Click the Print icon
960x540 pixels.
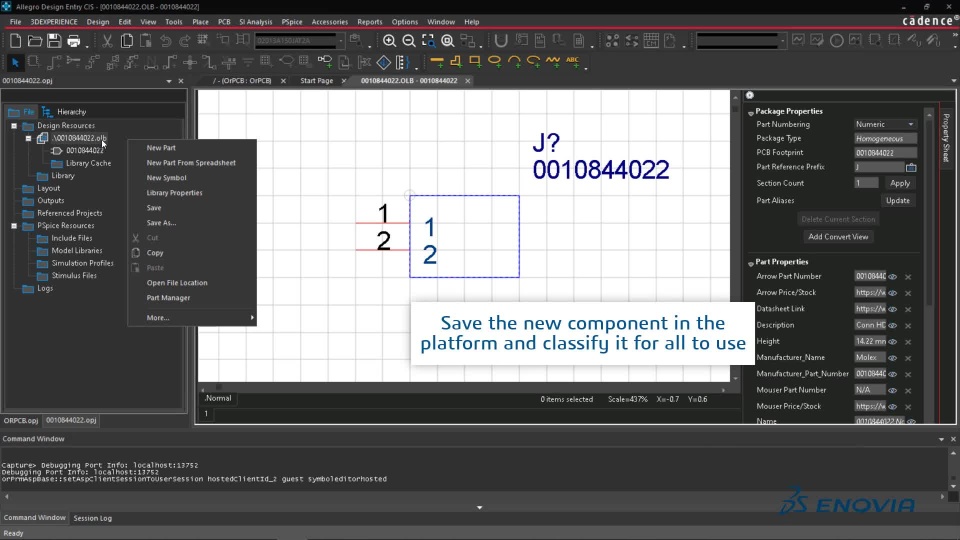coord(73,41)
